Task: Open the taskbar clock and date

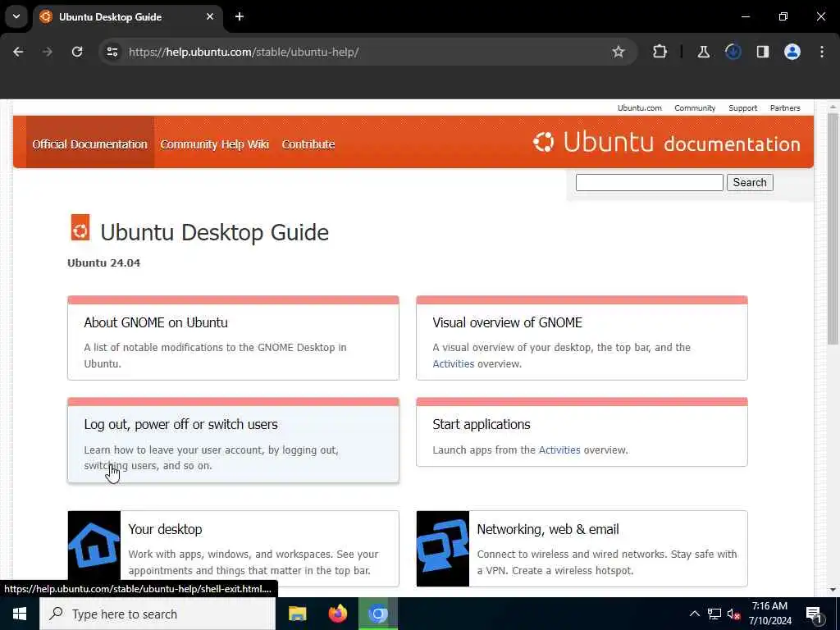Action: tap(769, 614)
